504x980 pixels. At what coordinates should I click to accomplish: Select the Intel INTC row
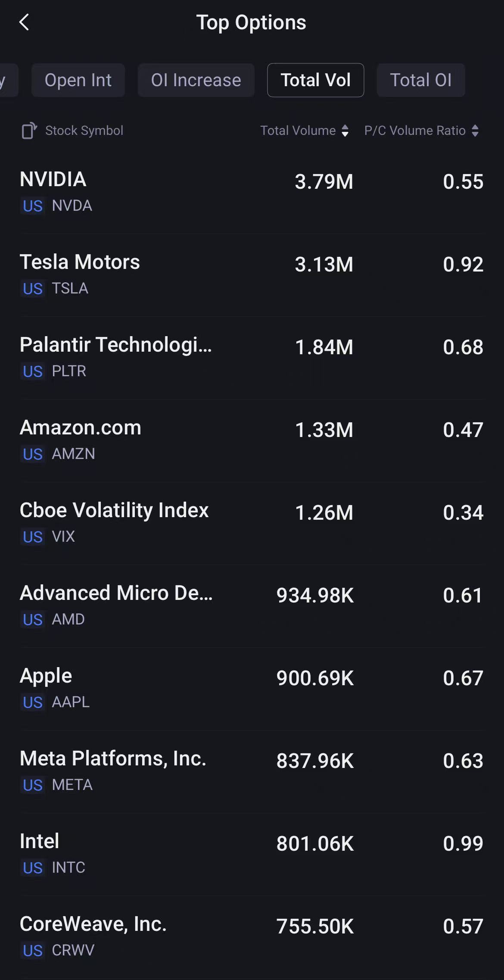[252, 854]
